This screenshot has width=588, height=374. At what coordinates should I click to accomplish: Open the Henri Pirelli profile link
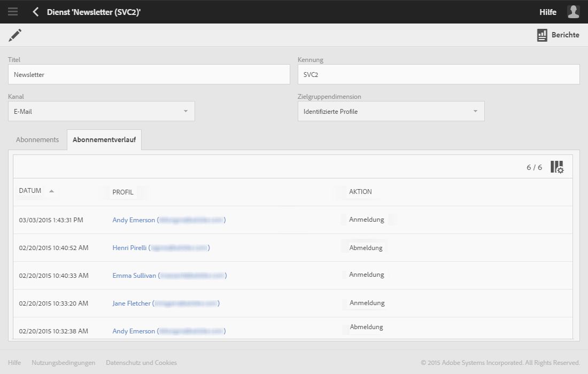coord(129,248)
